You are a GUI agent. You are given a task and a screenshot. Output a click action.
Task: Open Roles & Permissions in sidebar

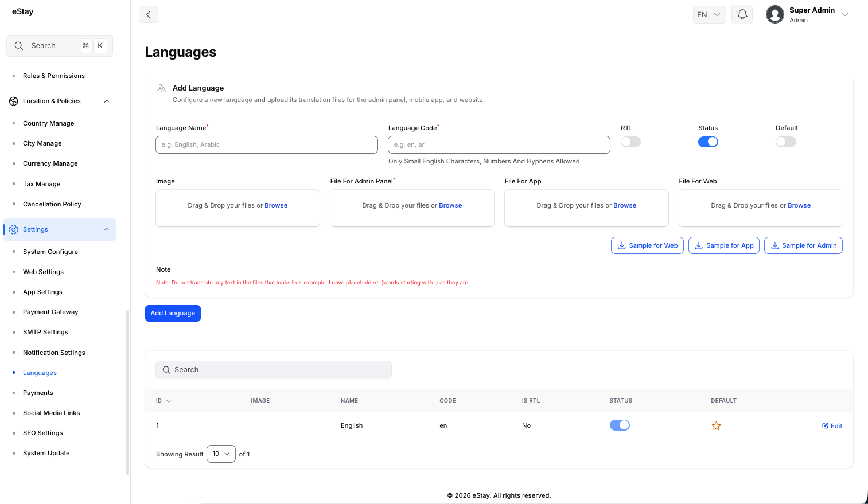click(x=54, y=76)
